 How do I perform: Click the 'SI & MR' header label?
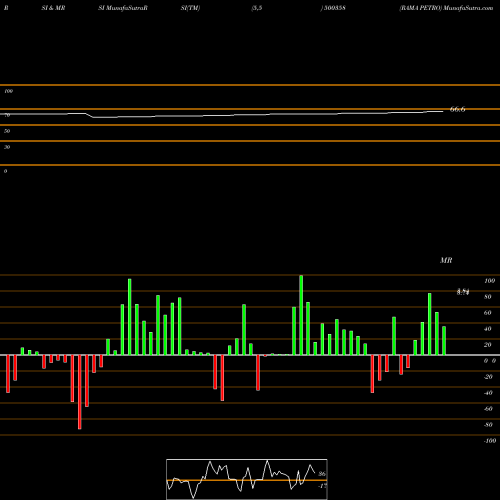coord(53,8)
